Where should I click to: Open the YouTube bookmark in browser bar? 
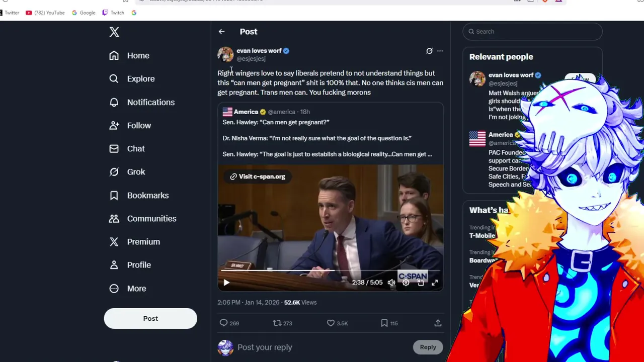[x=45, y=13]
